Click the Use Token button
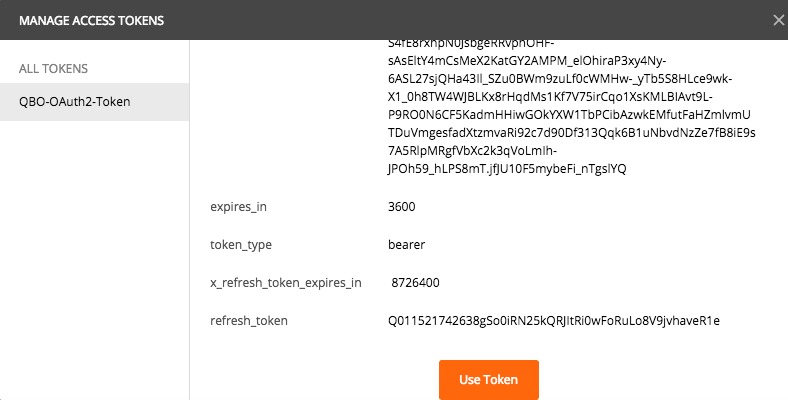788x400 pixels. click(488, 379)
